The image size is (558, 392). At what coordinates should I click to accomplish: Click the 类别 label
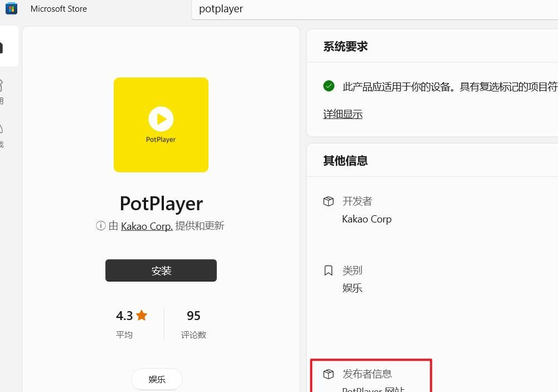(352, 270)
